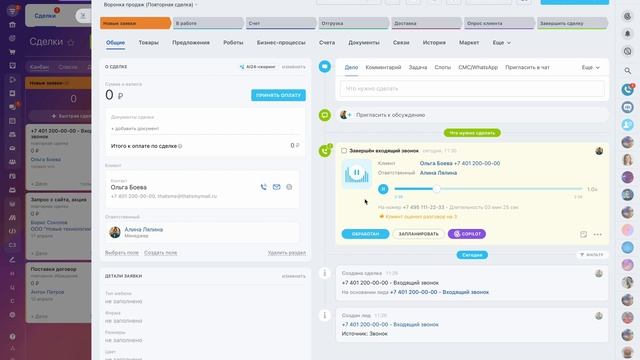This screenshot has height=360, width=640.
Task: Click the phone icon next to Ольга Боева
Action: (264, 187)
